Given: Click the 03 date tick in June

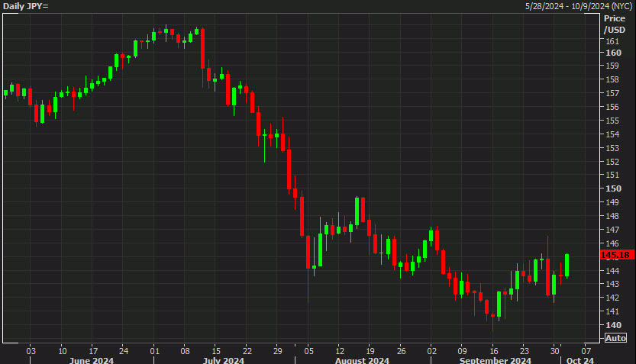Looking at the screenshot, I should (x=31, y=350).
